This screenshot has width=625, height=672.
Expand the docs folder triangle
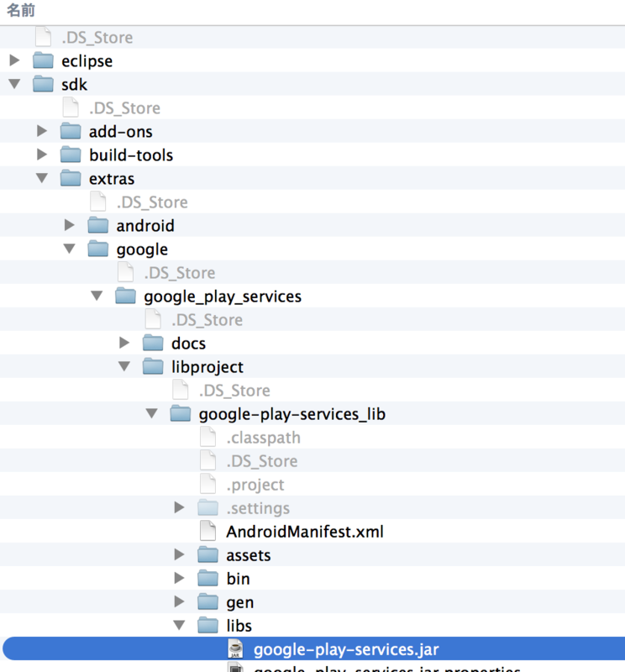(124, 343)
